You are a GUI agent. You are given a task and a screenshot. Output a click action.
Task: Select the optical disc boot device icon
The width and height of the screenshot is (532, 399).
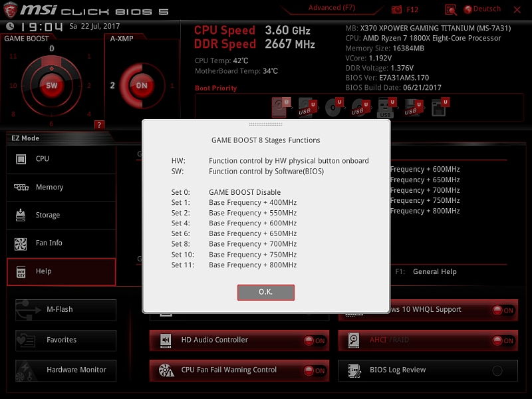[334, 107]
